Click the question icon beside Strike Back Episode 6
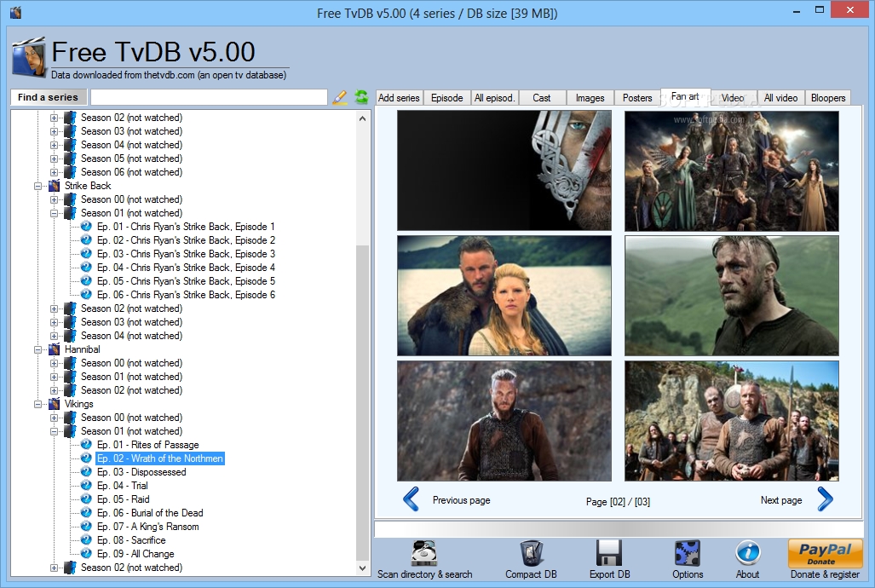The height and width of the screenshot is (588, 875). click(86, 294)
